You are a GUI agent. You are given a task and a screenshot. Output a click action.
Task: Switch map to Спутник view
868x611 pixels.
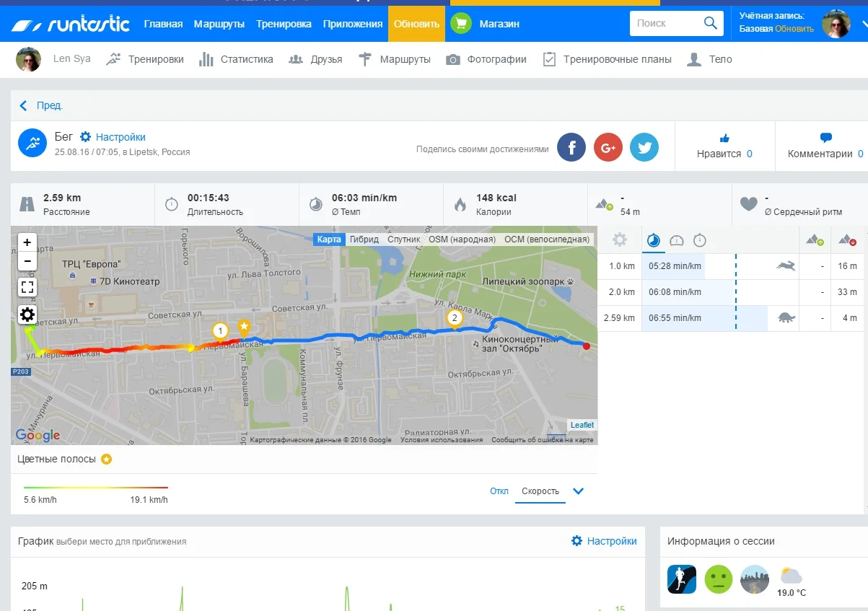click(403, 239)
